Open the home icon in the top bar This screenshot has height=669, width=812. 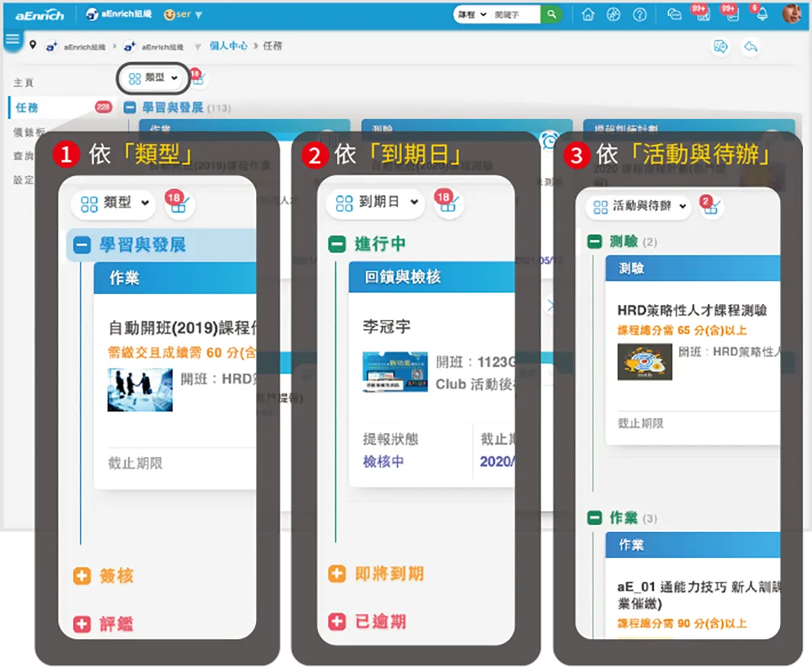588,14
